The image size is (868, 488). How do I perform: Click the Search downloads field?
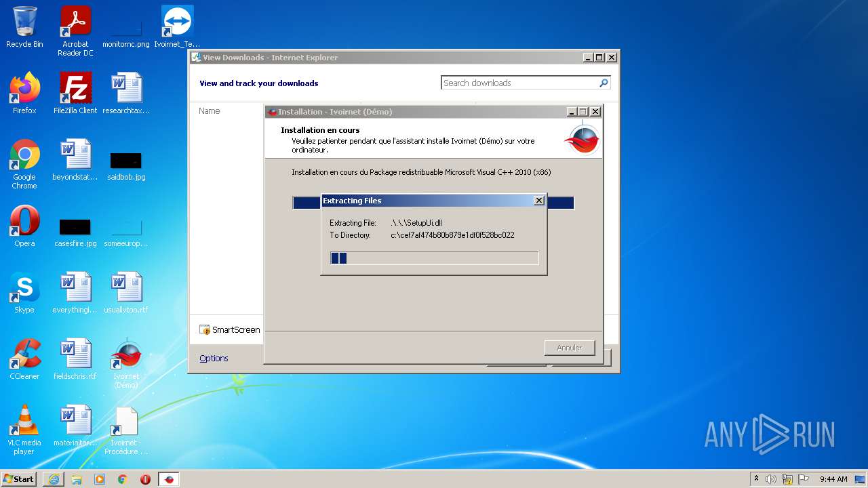point(519,83)
